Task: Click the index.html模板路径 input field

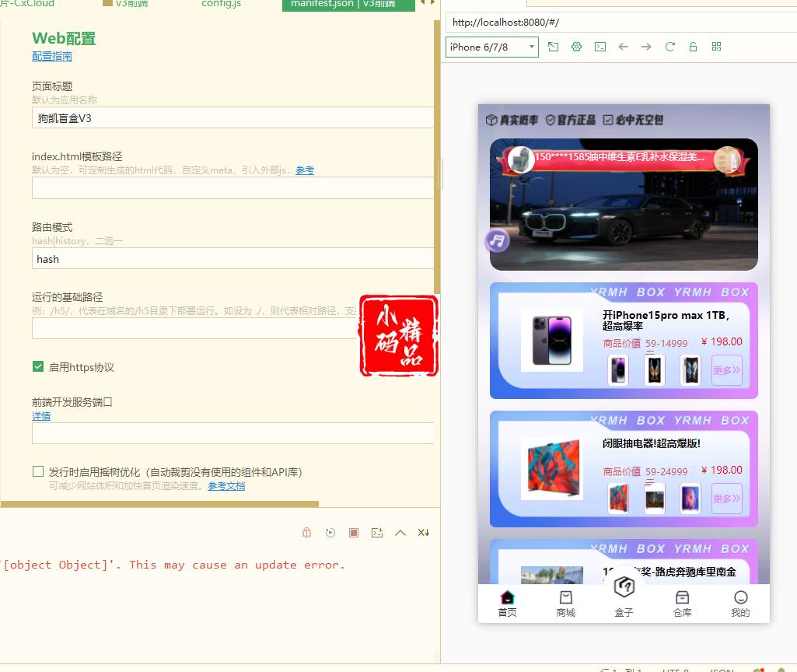Action: pos(232,188)
